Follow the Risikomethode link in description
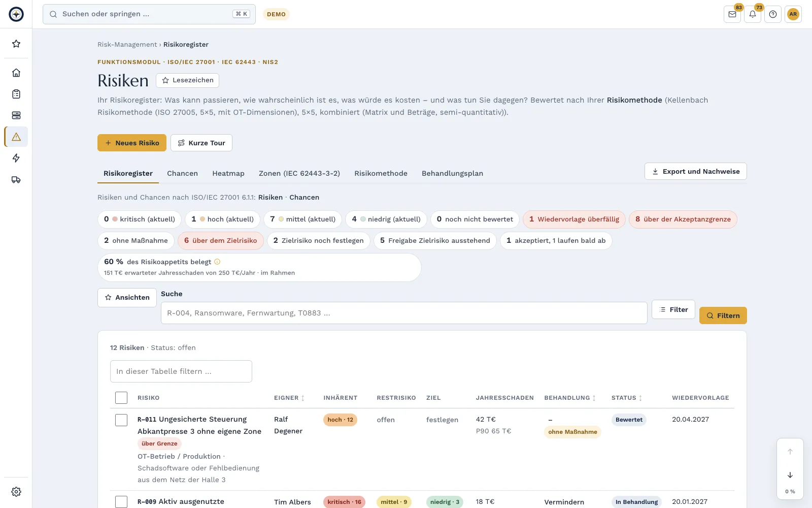 [634, 100]
